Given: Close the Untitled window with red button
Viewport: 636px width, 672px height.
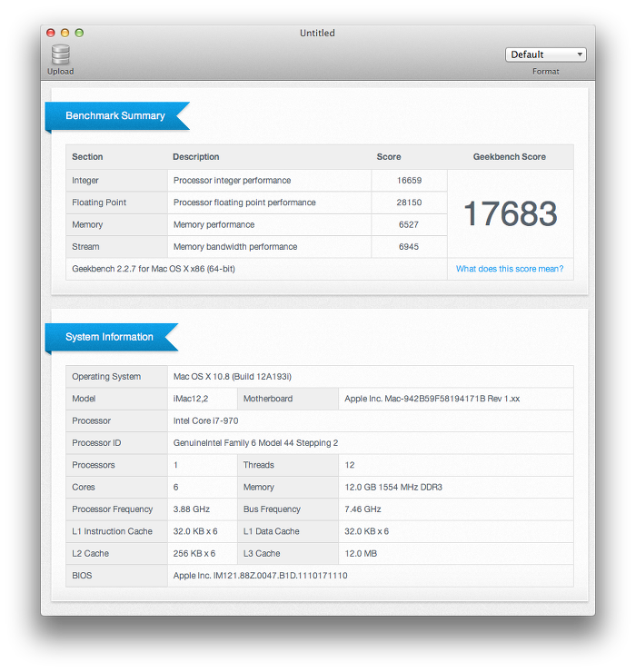Looking at the screenshot, I should point(51,33).
